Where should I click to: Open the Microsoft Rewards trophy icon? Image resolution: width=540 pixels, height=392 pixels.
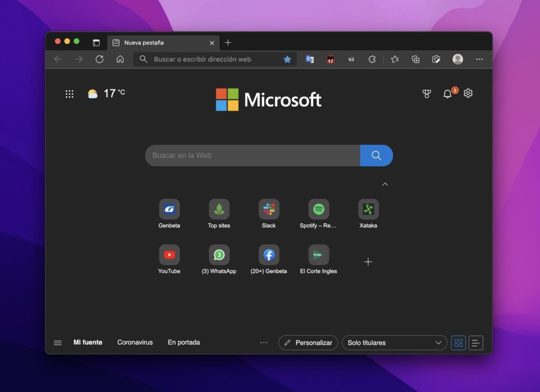pyautogui.click(x=427, y=93)
